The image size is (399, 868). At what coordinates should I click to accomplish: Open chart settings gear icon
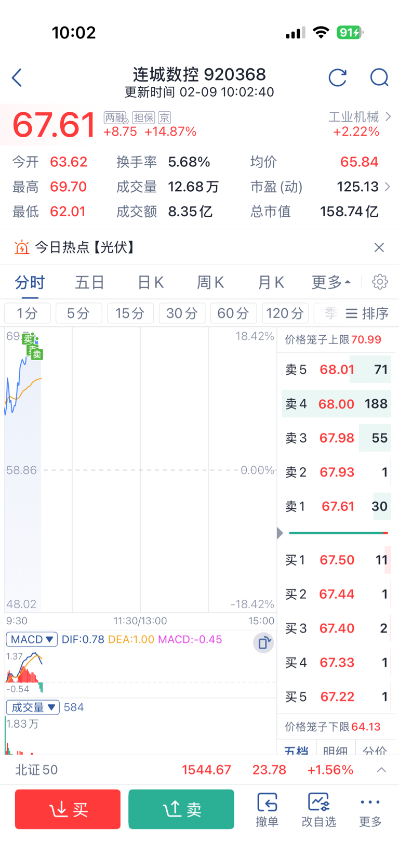pos(380,282)
